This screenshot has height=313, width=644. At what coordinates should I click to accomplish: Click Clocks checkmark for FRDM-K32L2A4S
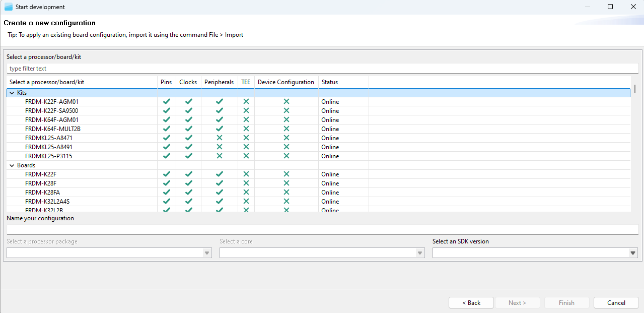188,201
